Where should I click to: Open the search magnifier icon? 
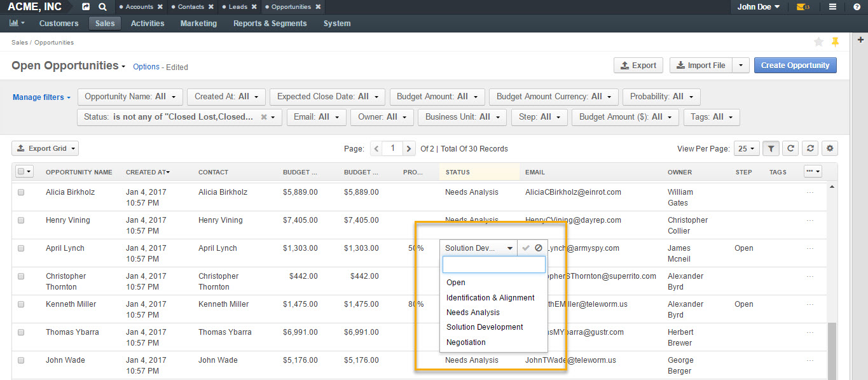click(103, 7)
